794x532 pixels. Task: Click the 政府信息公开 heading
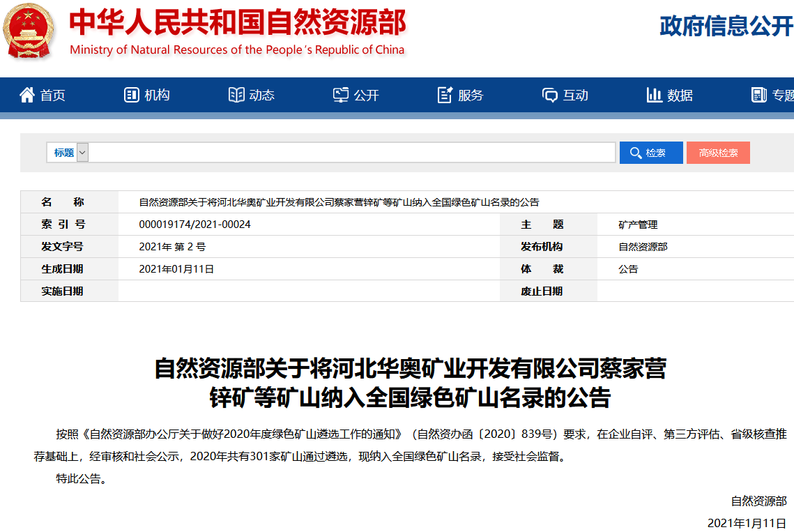[x=726, y=26]
